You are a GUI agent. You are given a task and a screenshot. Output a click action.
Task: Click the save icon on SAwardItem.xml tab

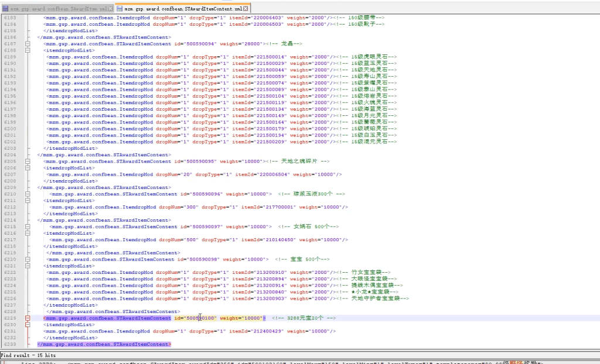pyautogui.click(x=5, y=9)
